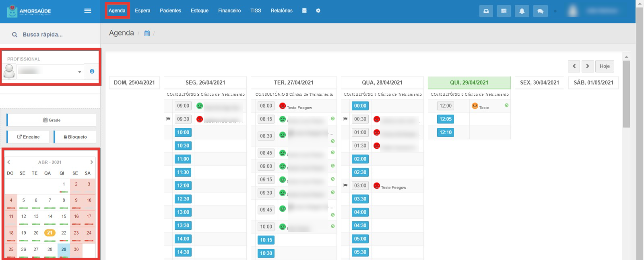Click the SEG, 26/04/2021 day header
The width and height of the screenshot is (644, 260).
(205, 83)
